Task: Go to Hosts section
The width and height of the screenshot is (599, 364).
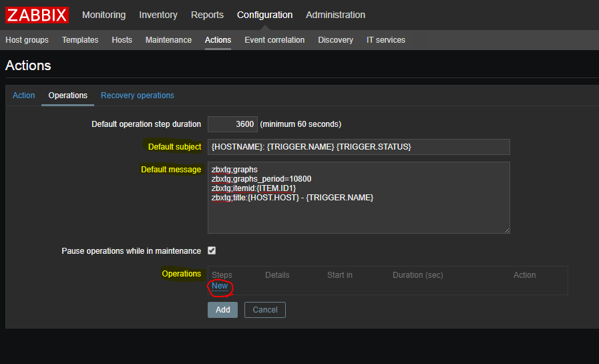Action: 122,40
